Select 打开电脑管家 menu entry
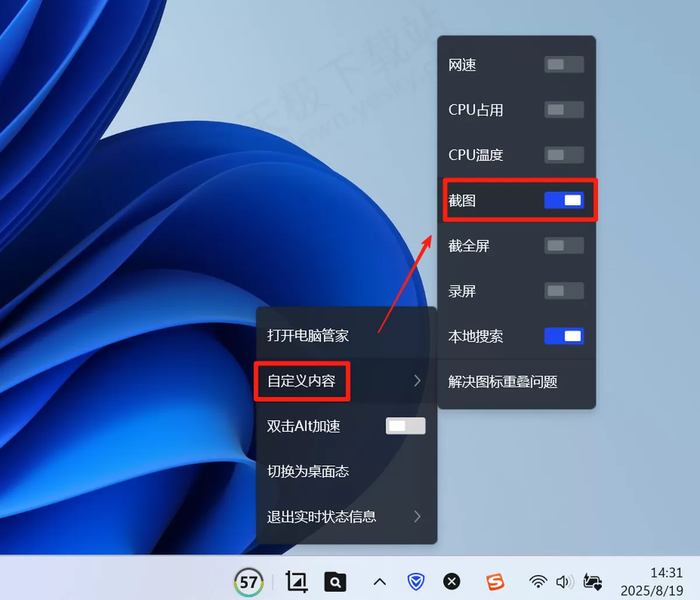Screen dimensions: 700x600 346,335
